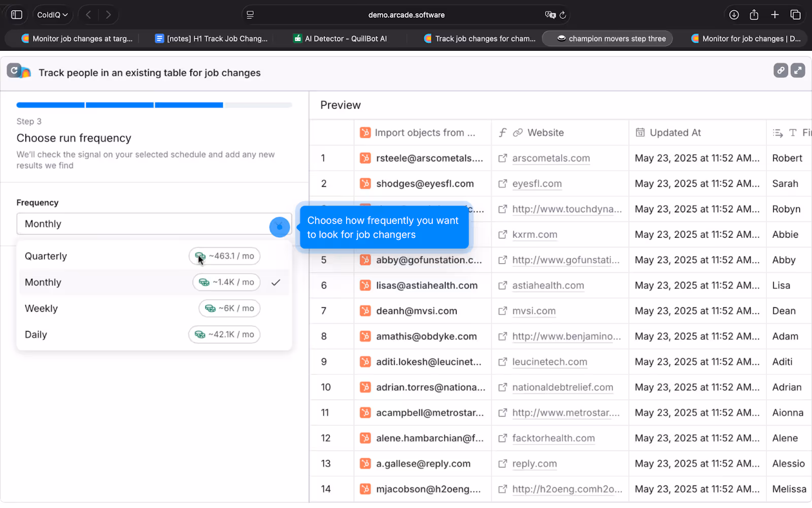Viewport: 812px width, 508px height.
Task: Switch to 'AI Detector - QuillBot AI' tab
Action: (x=340, y=39)
